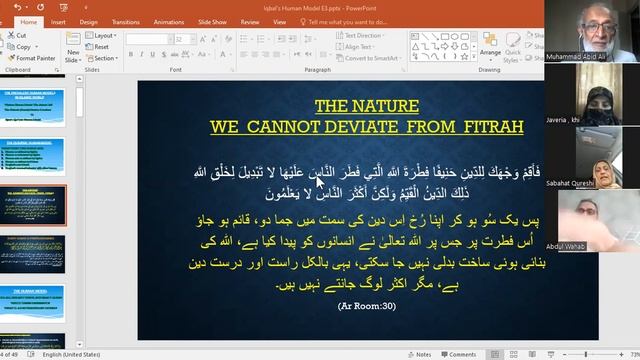Undo the last action
This screenshot has height=360, width=640.
coord(17,7)
